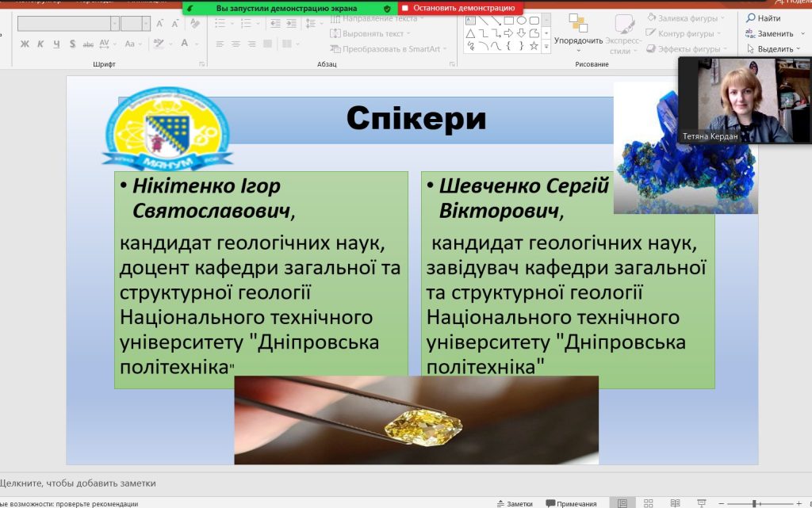Toggle Underline (Ч) formatting
This screenshot has width=812, height=508.
point(56,44)
